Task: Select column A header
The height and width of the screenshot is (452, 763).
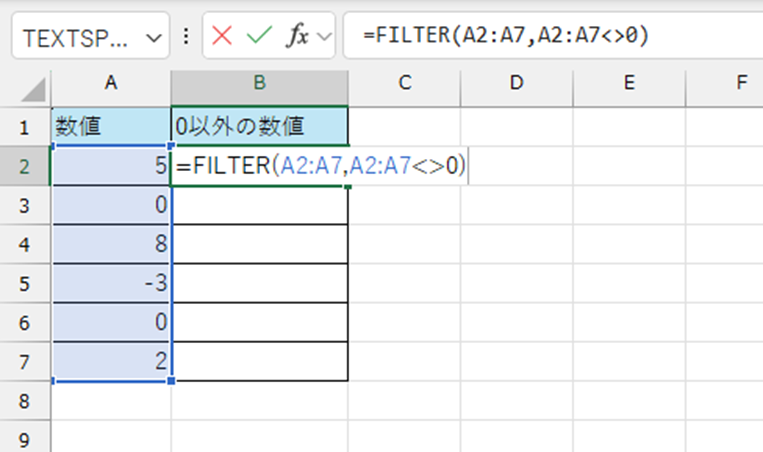Action: pos(111,84)
